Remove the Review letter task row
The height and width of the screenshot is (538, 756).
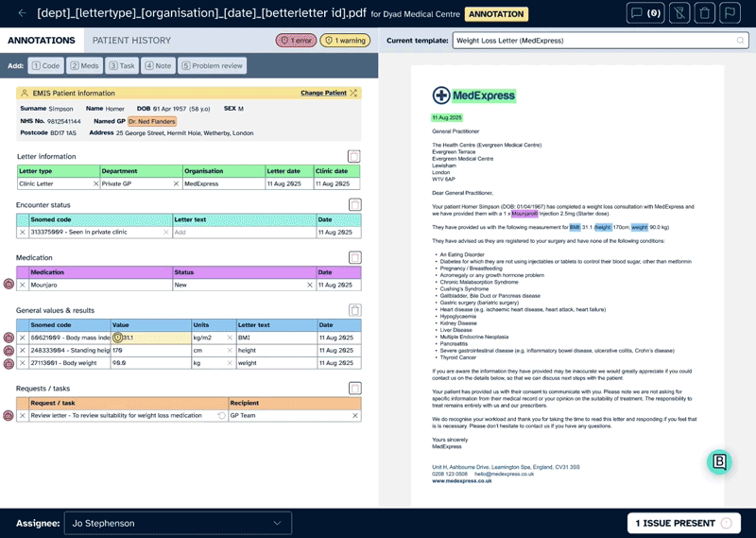tap(22, 415)
